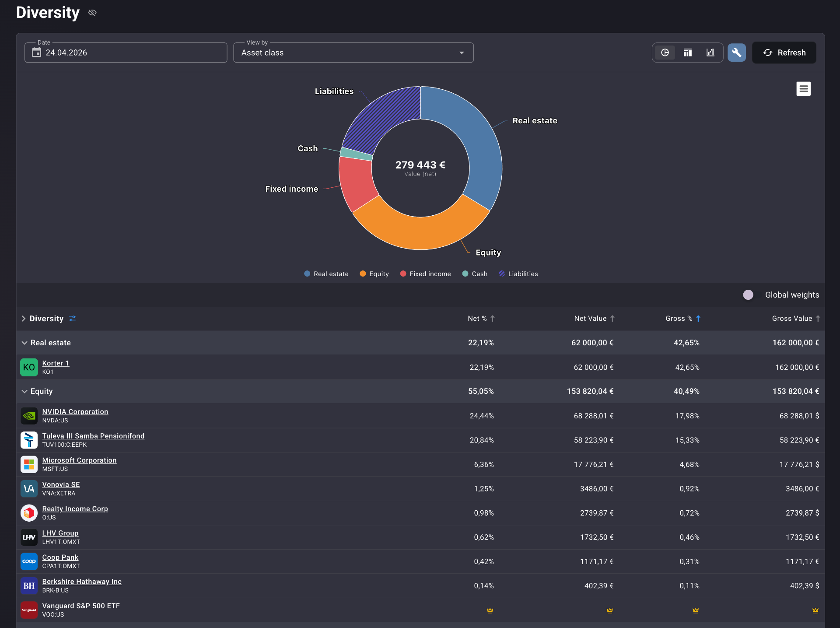Screen dimensions: 840x628
Task: Open chart hamburger menu
Action: coord(803,89)
